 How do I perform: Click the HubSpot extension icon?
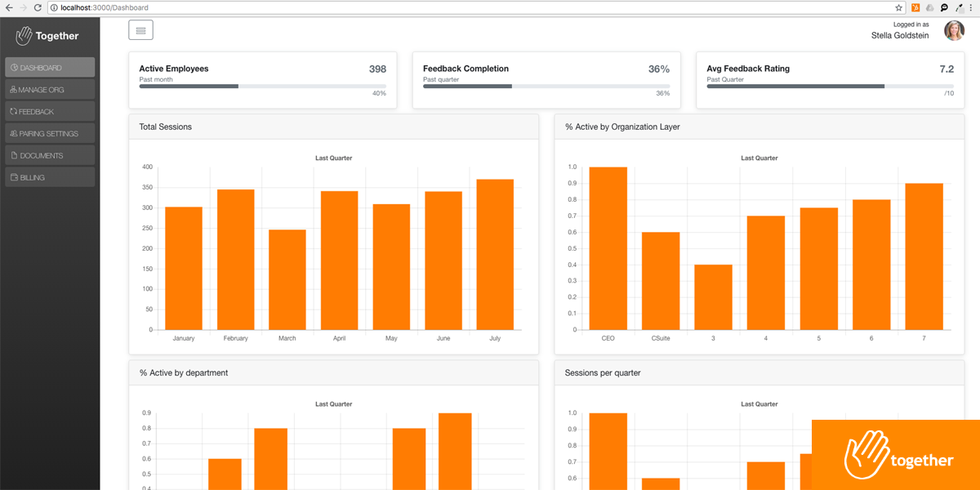pyautogui.click(x=915, y=7)
